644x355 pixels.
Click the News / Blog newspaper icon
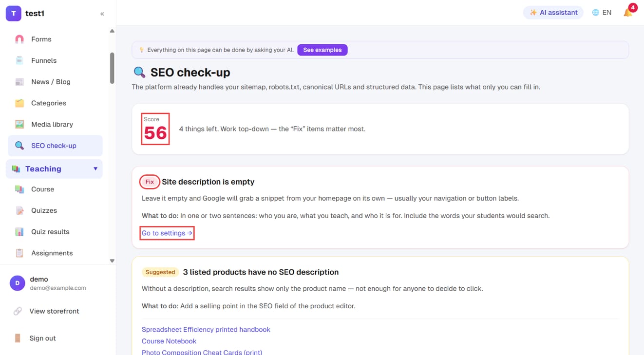click(19, 82)
